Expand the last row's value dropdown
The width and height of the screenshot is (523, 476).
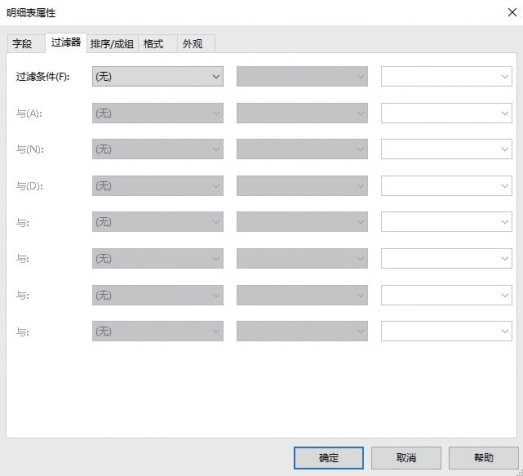pos(446,331)
